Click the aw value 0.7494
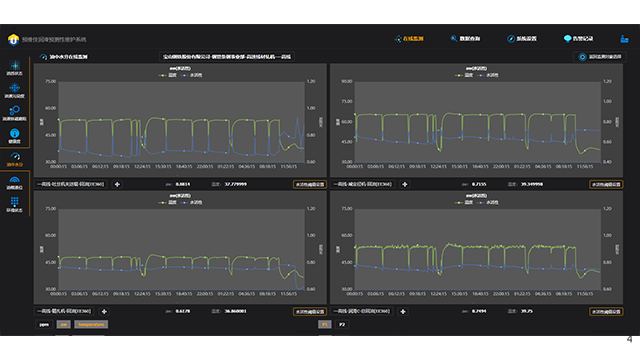 coord(479,311)
